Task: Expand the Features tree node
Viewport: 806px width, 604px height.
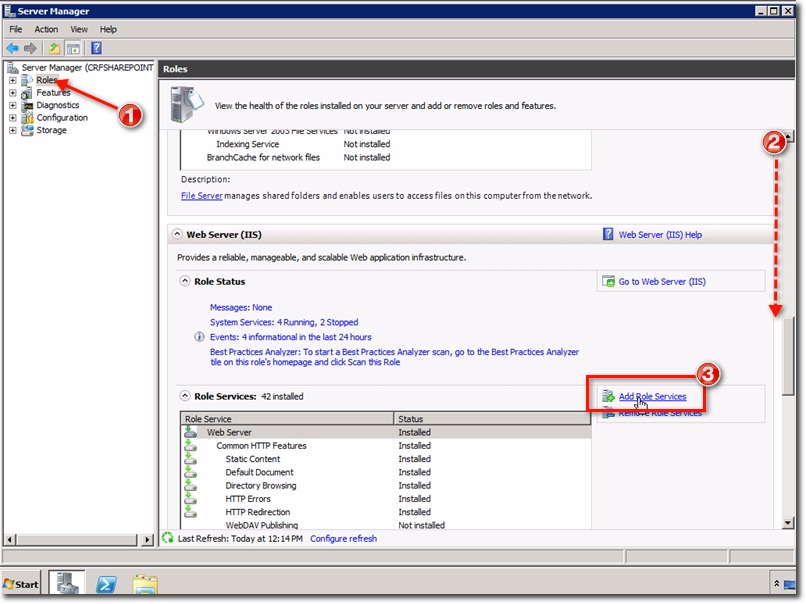Action: tap(14, 92)
